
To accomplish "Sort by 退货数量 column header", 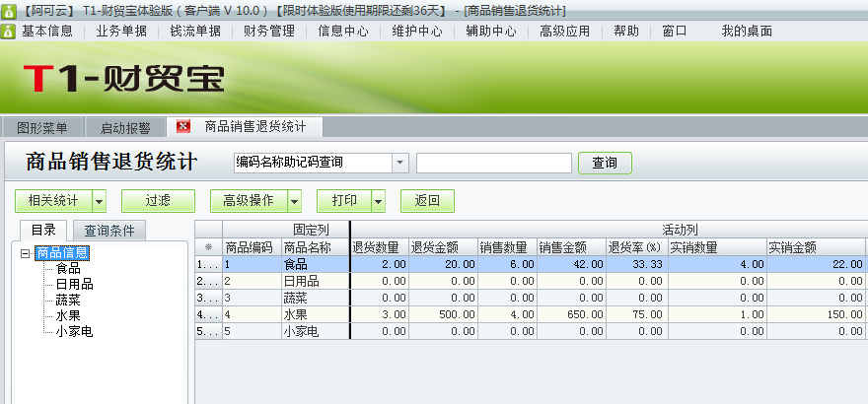I will (381, 247).
